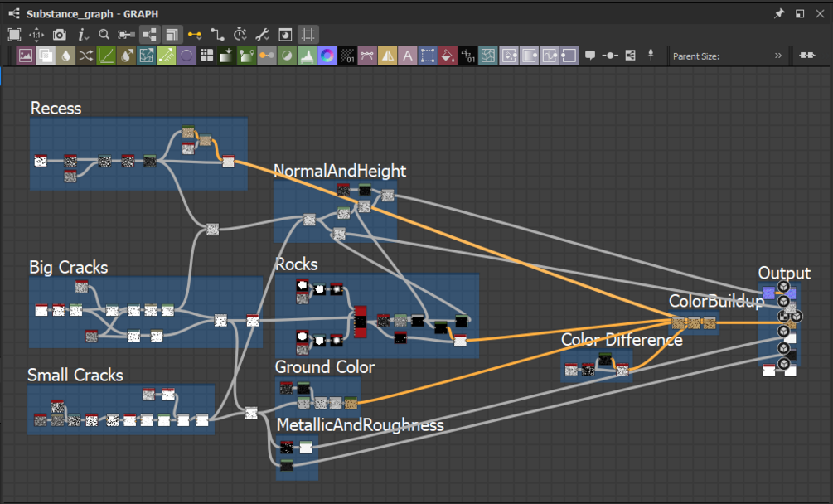Screen dimensions: 833x504
Task: Select the Levels histogram node icon
Action: [x=307, y=56]
